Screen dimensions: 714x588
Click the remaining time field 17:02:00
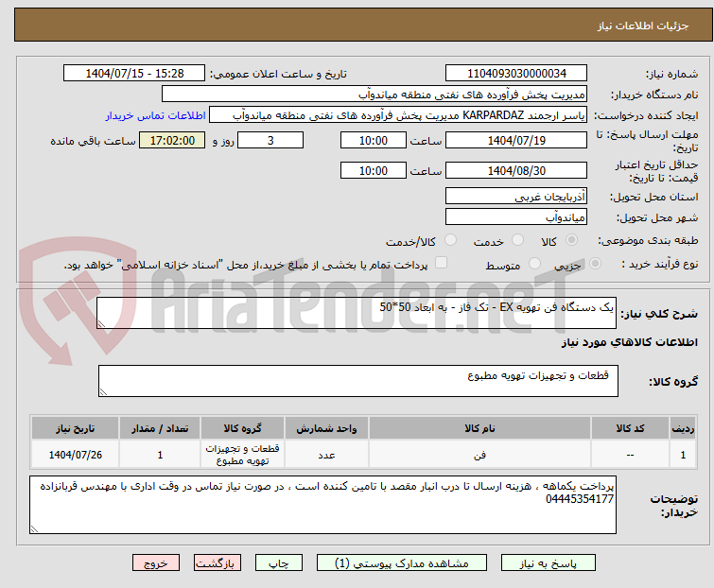172,140
